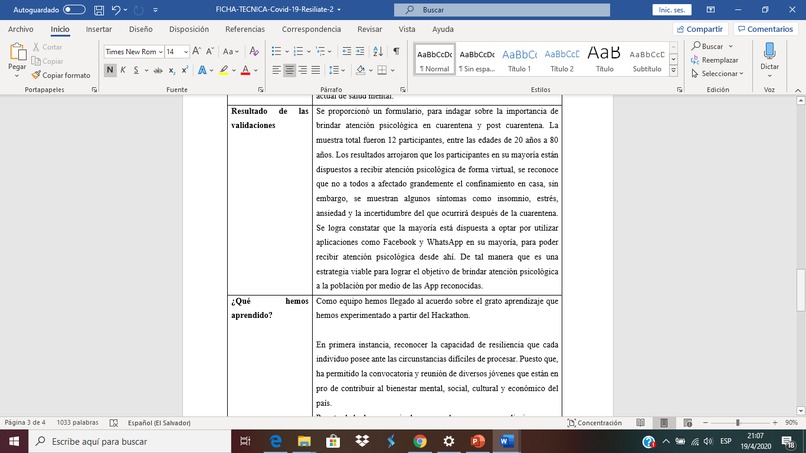Expand the styles gallery more arrow

coord(673,70)
